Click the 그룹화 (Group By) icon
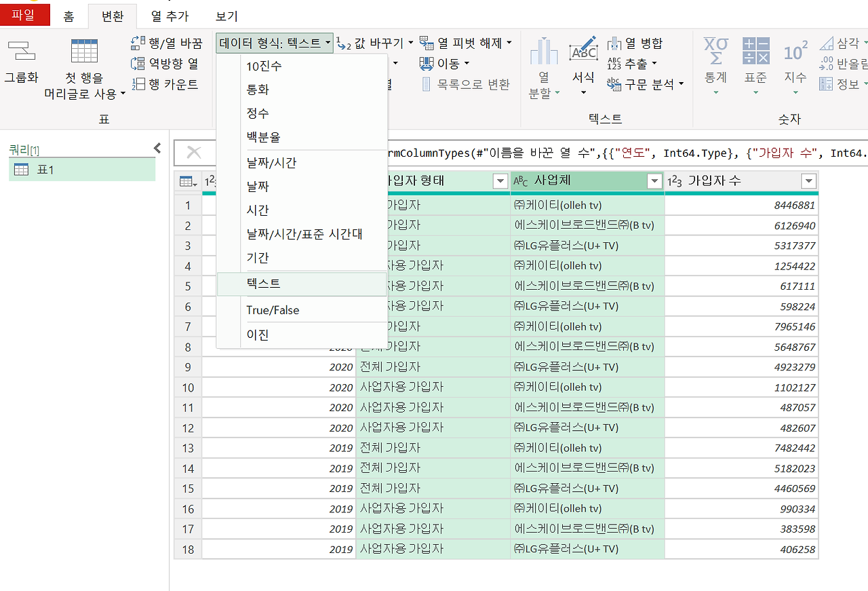 (x=22, y=51)
